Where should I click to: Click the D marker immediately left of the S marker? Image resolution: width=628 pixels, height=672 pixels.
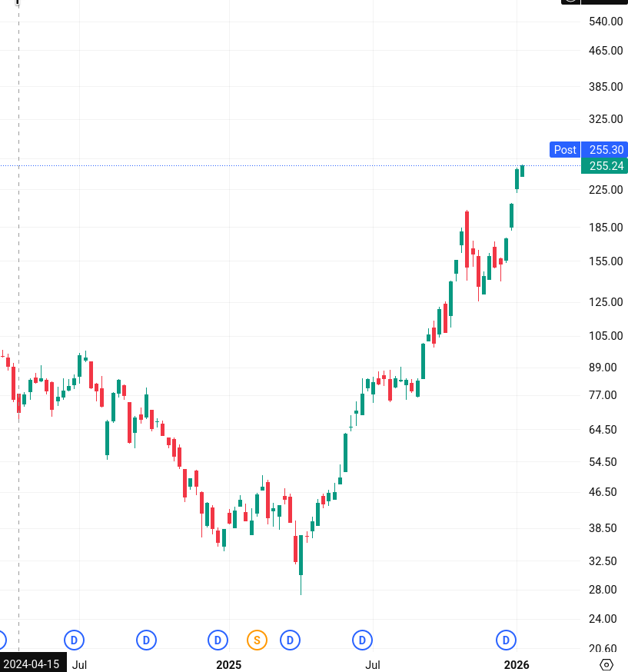pyautogui.click(x=218, y=640)
